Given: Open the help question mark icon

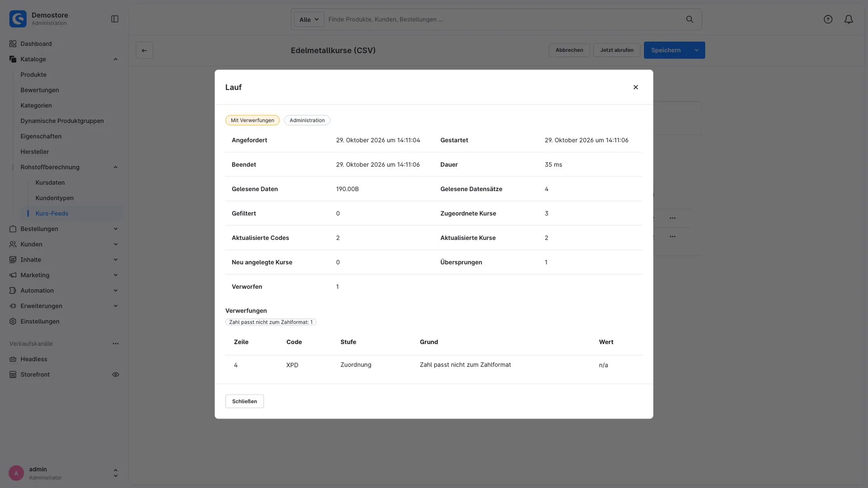Looking at the screenshot, I should tap(828, 19).
